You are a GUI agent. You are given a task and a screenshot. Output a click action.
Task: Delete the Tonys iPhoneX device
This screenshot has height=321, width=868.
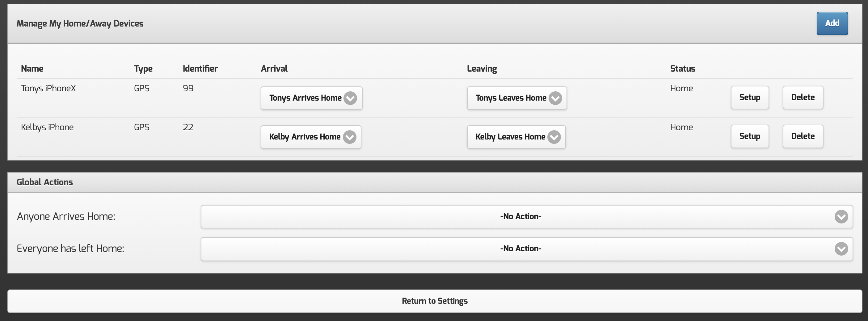[x=803, y=97]
